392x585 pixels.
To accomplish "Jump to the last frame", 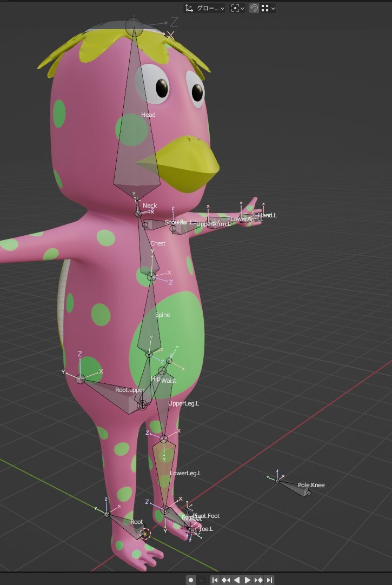I will point(269,580).
